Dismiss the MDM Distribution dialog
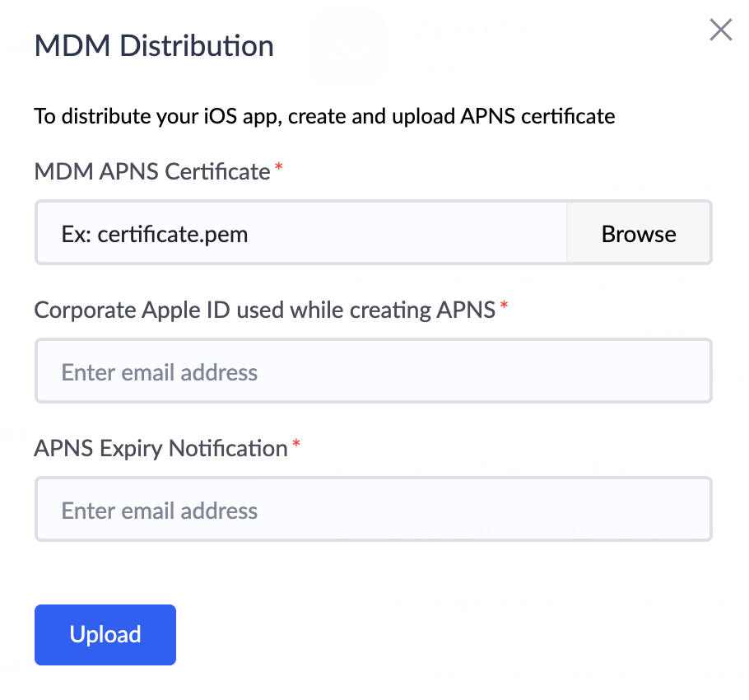This screenshot has width=749, height=700. (x=720, y=30)
